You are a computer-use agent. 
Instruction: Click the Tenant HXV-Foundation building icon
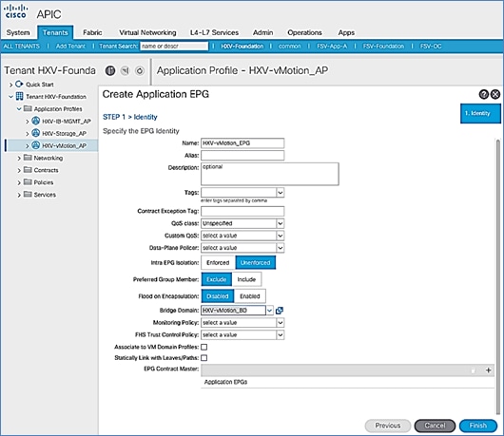click(19, 96)
